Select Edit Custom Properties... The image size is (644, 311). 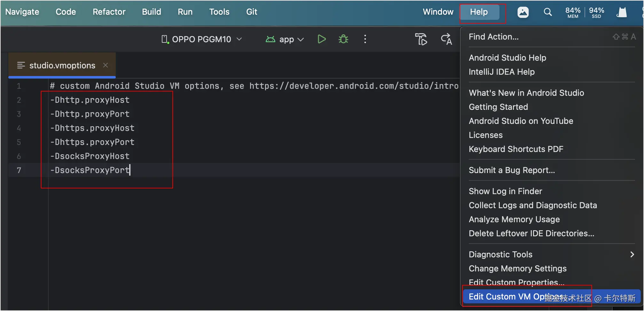(x=552, y=283)
